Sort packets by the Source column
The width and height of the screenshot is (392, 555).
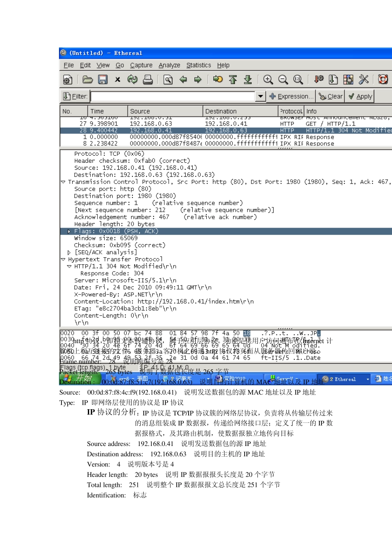point(165,111)
